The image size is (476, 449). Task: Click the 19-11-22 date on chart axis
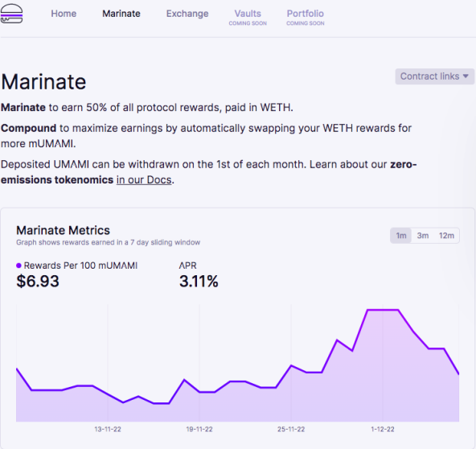[199, 429]
